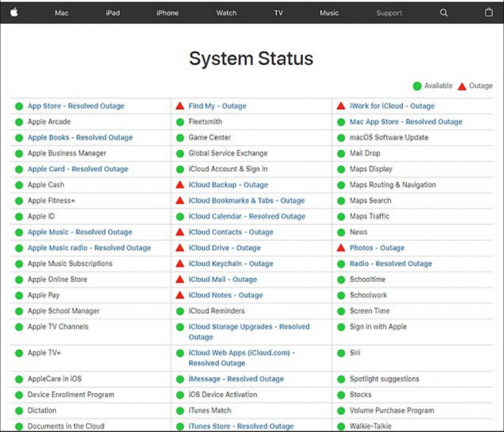The image size is (504, 432).
Task: Open the iPad menu
Action: pyautogui.click(x=113, y=13)
